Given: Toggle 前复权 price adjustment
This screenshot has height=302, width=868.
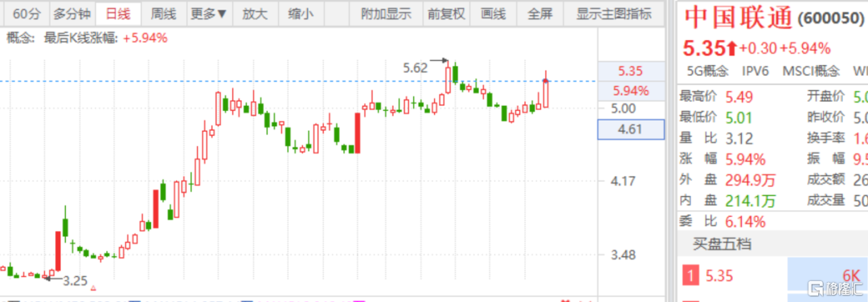Looking at the screenshot, I should pyautogui.click(x=446, y=14).
